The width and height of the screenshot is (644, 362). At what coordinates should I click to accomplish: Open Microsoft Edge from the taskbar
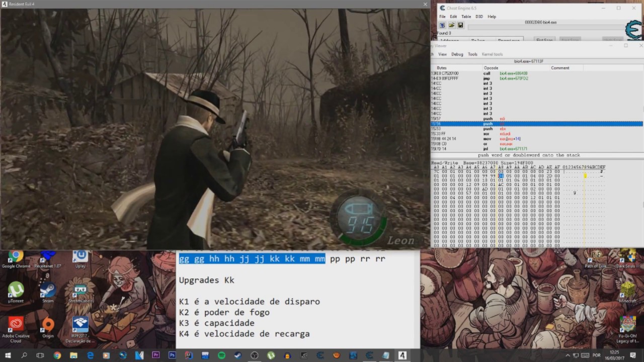tap(90, 355)
